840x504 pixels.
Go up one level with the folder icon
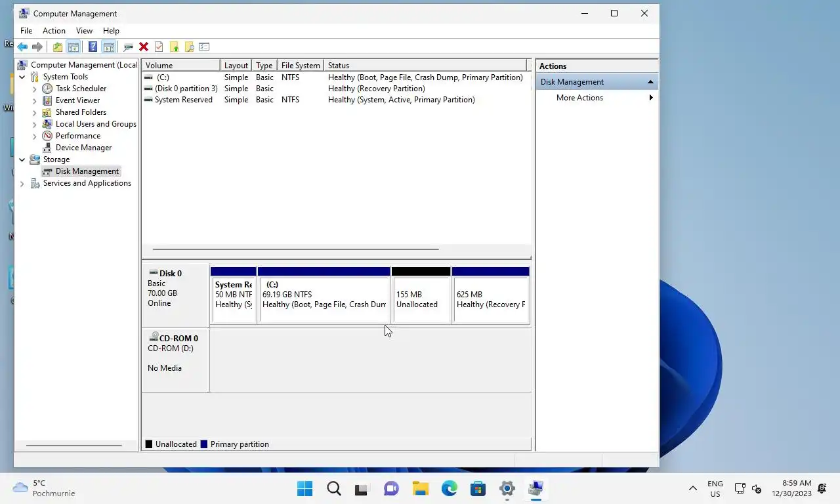[x=58, y=47]
